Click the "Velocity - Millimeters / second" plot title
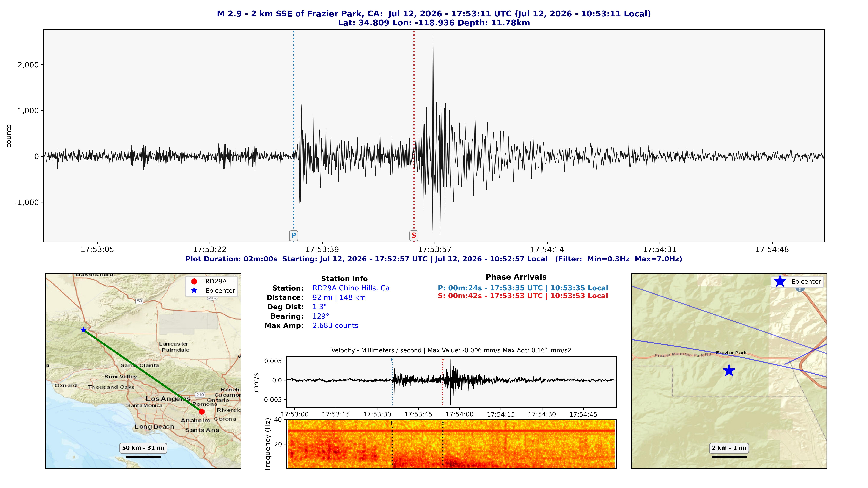 [x=451, y=351]
